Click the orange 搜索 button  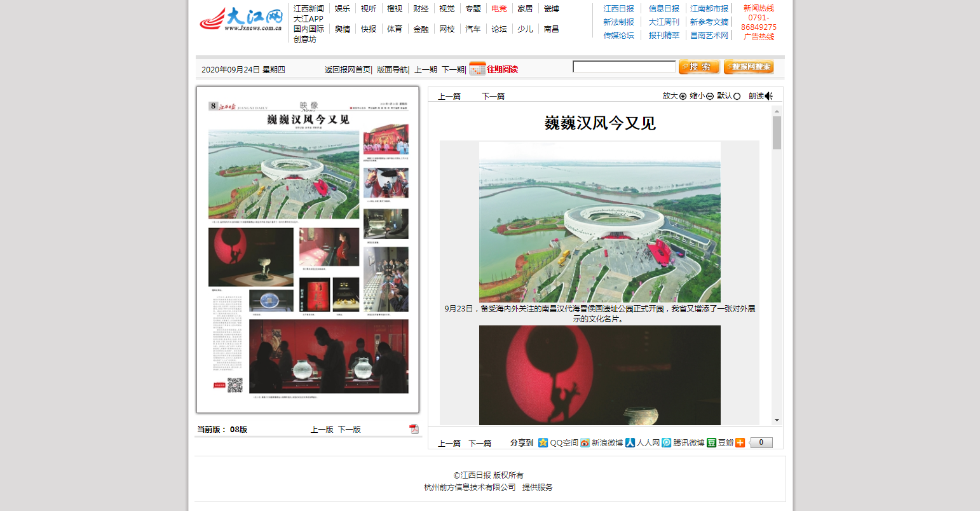[699, 67]
